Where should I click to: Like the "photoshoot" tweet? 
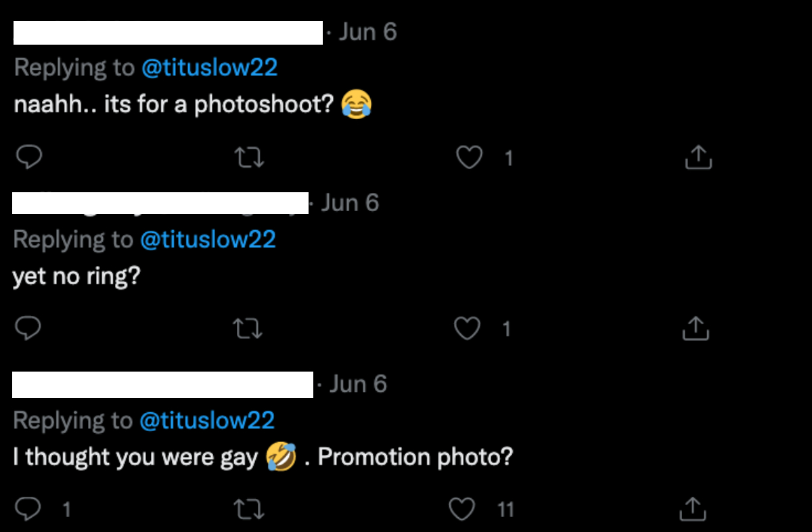470,158
